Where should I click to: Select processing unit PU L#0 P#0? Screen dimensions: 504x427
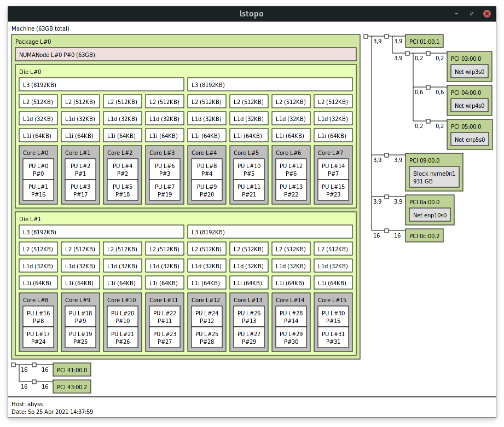point(39,170)
